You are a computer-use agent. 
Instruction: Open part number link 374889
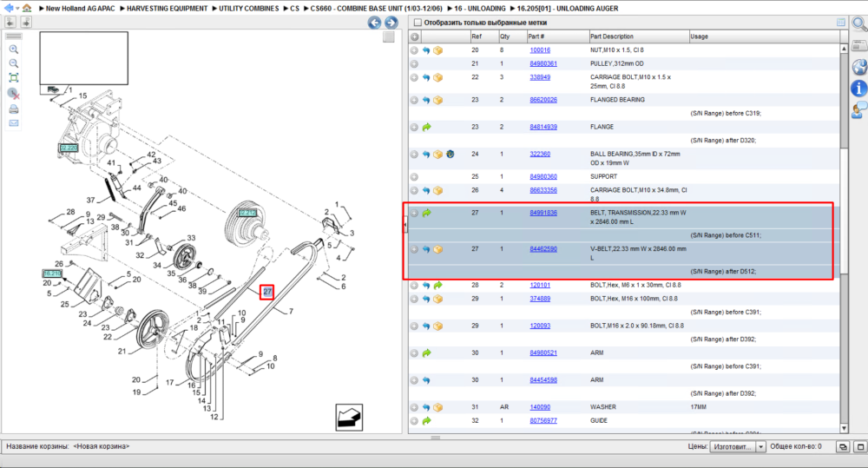[x=540, y=299]
